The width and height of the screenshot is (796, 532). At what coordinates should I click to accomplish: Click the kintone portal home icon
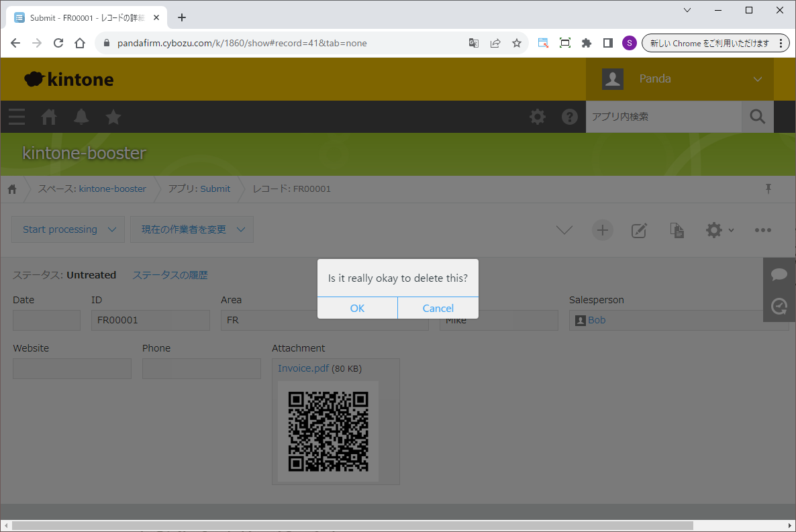(x=49, y=117)
